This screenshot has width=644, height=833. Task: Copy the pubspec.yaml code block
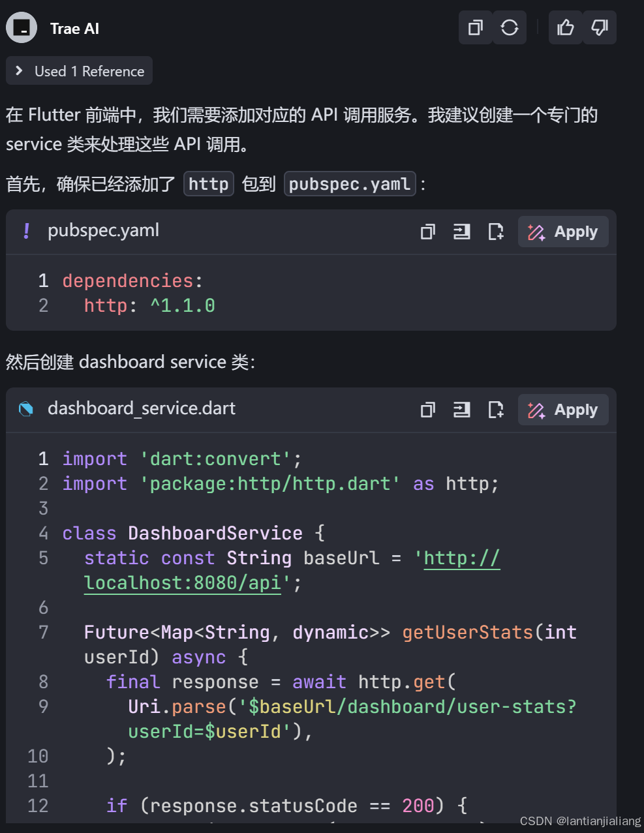coord(427,232)
